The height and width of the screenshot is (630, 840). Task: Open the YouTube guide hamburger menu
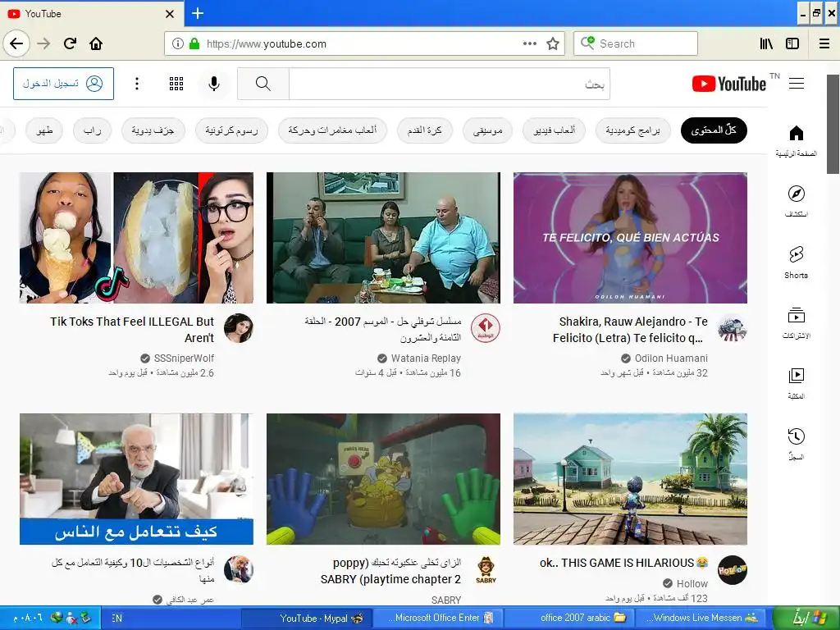tap(797, 84)
